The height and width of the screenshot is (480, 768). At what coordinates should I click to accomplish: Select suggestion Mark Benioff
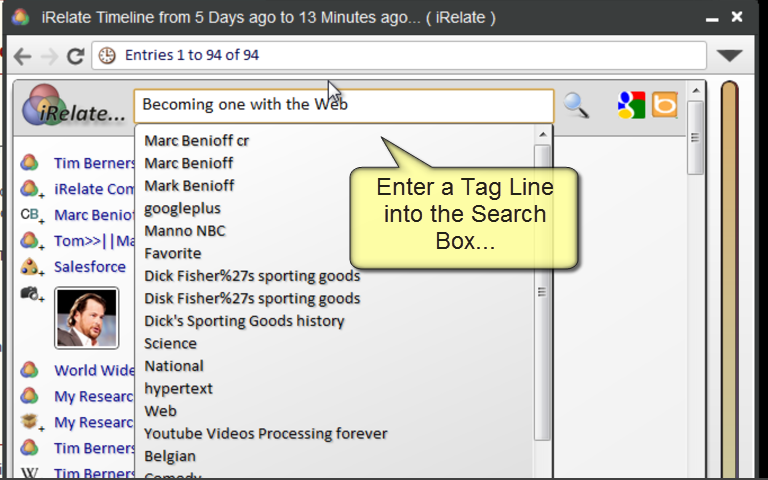189,186
